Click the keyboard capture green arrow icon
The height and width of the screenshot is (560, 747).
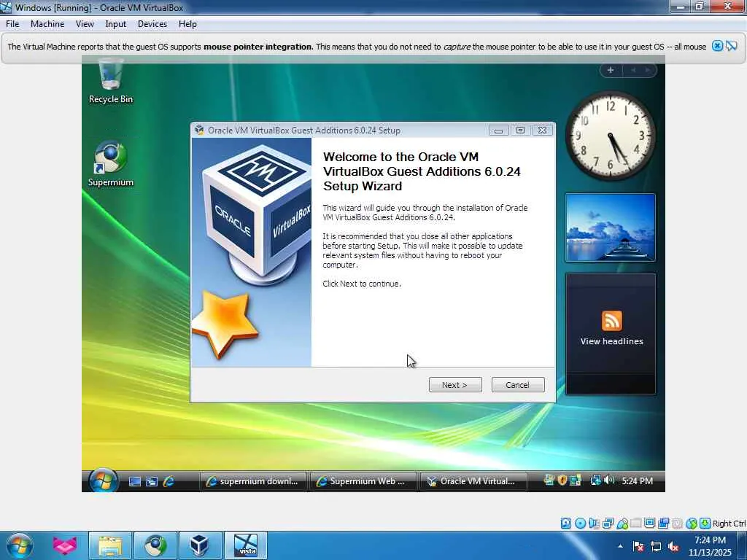705,524
